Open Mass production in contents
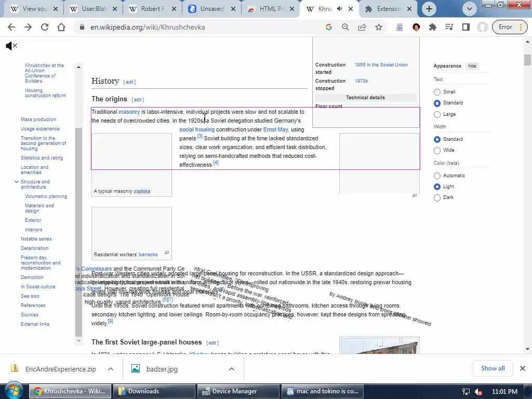532x399 pixels. point(38,119)
